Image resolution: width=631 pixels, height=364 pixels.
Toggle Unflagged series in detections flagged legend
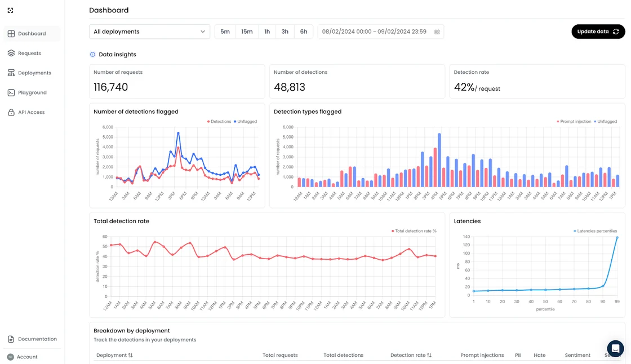245,122
